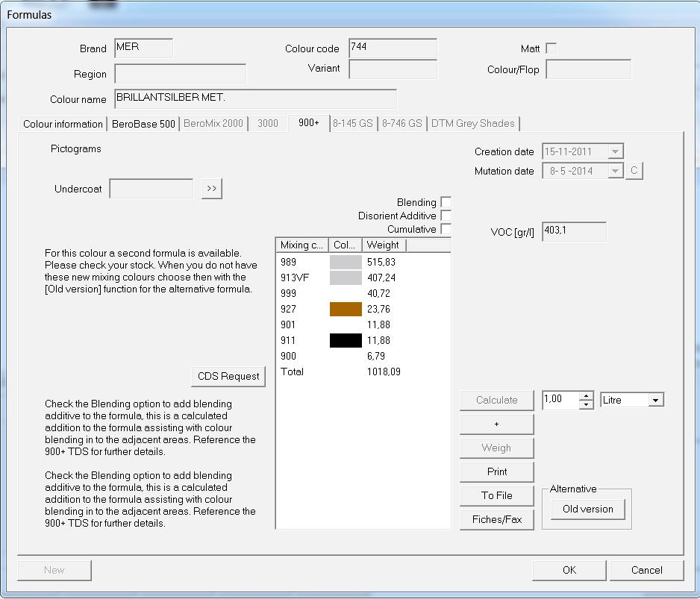The width and height of the screenshot is (700, 599).
Task: Click the Brand input field
Action: pyautogui.click(x=144, y=48)
